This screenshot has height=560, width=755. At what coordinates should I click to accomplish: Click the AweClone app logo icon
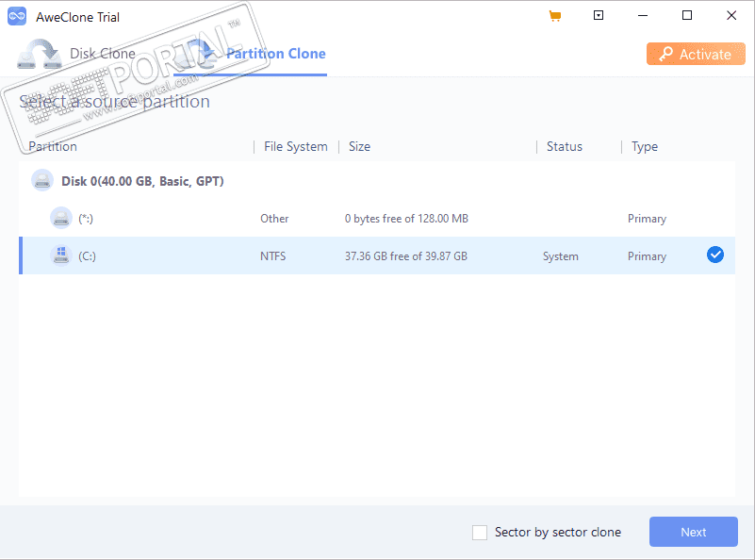click(x=17, y=16)
